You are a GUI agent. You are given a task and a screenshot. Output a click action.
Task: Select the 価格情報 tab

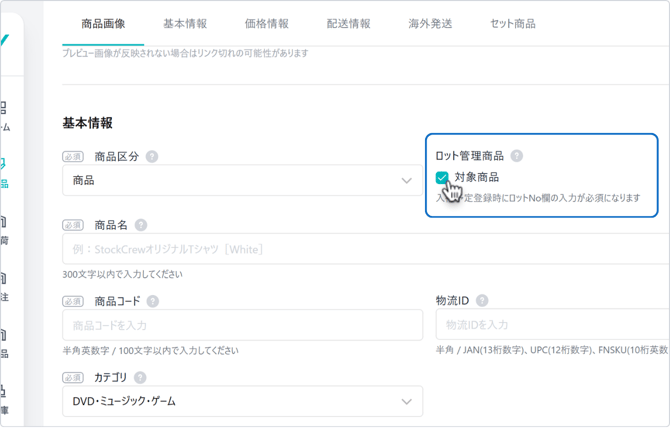(x=267, y=24)
